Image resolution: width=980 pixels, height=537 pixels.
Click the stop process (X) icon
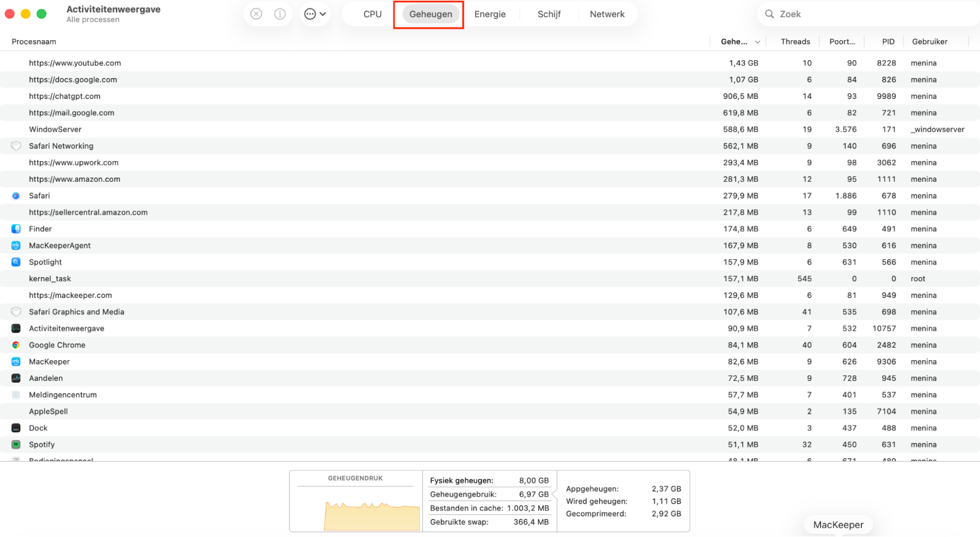coord(255,14)
